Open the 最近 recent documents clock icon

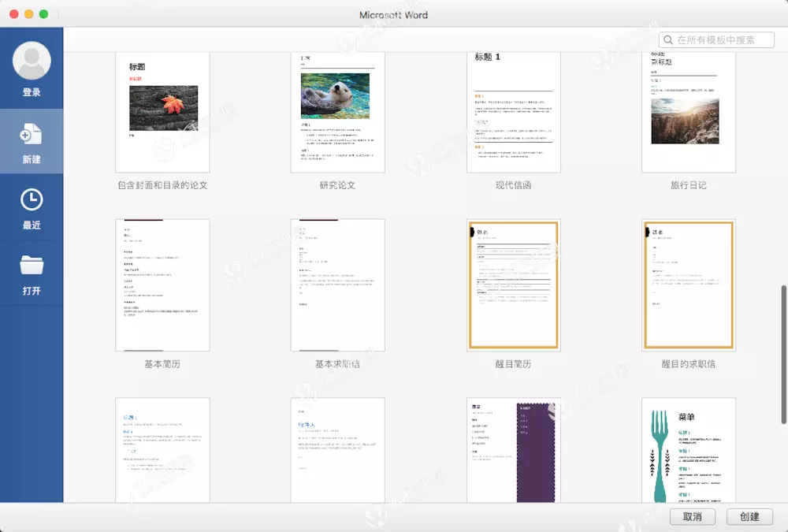tap(32, 199)
